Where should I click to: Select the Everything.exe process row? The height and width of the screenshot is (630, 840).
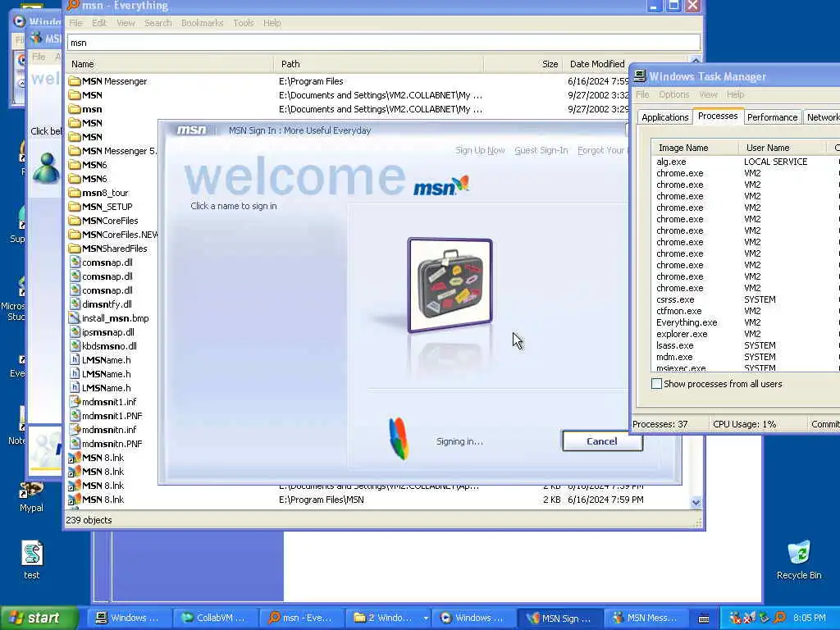click(x=745, y=322)
